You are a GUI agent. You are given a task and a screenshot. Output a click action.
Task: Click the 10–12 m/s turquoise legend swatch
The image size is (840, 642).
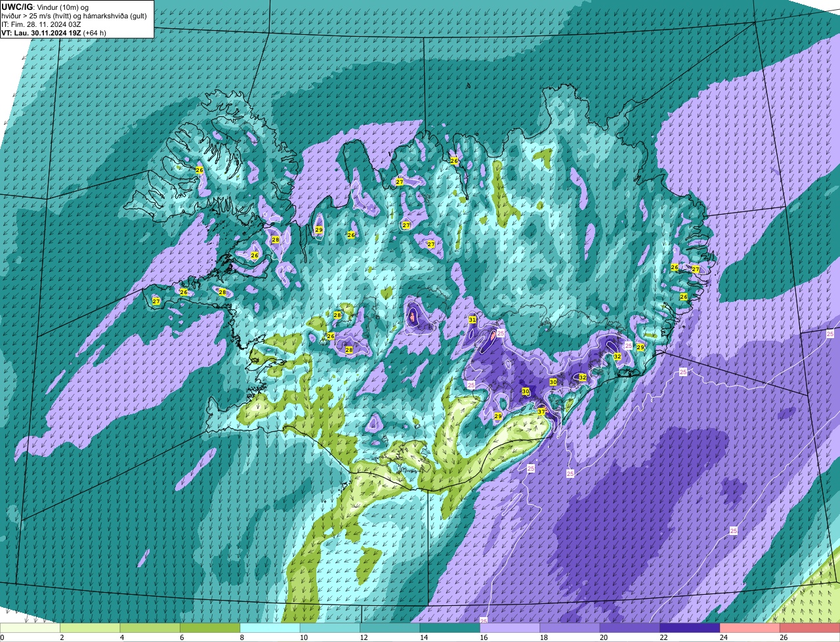coord(330,628)
